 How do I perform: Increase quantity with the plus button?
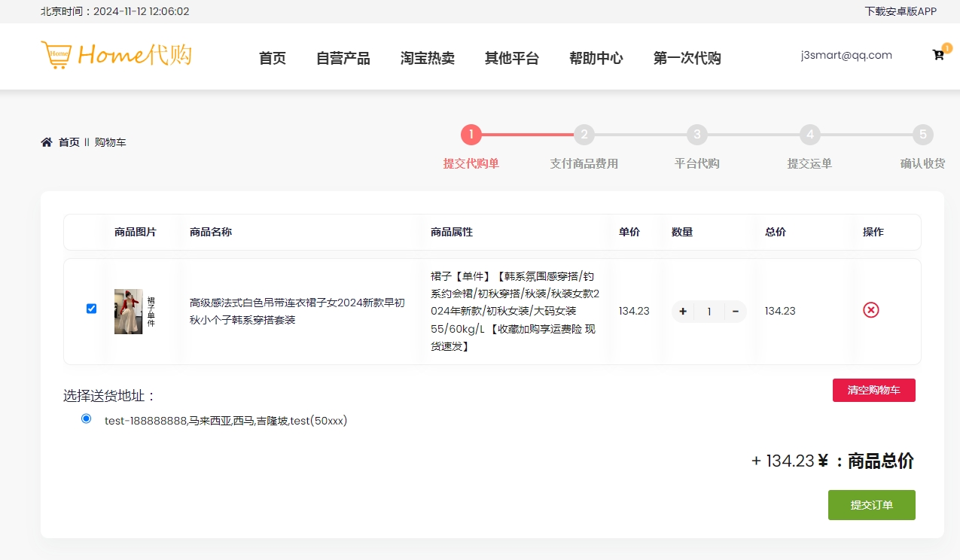click(x=683, y=312)
